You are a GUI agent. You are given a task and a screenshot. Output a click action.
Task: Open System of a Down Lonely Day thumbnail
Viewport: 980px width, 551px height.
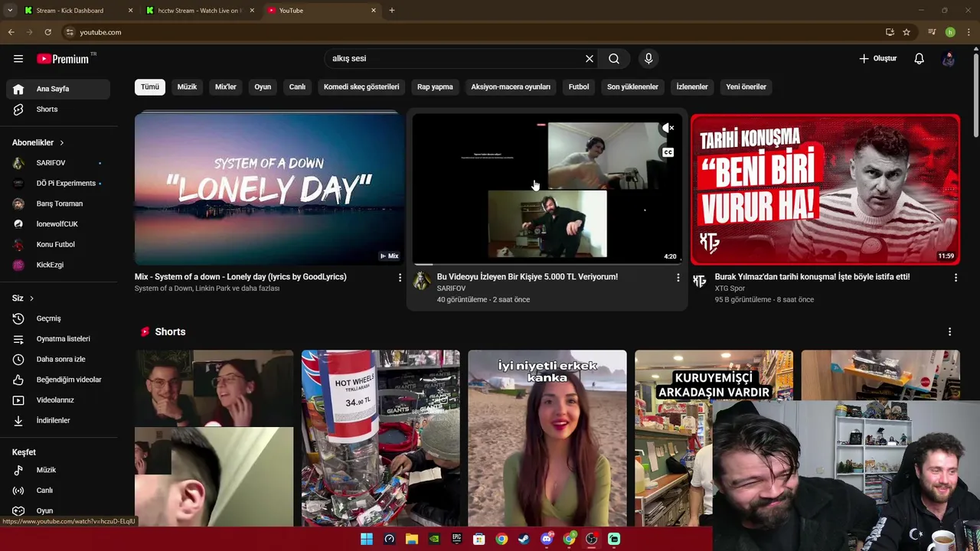pos(269,189)
